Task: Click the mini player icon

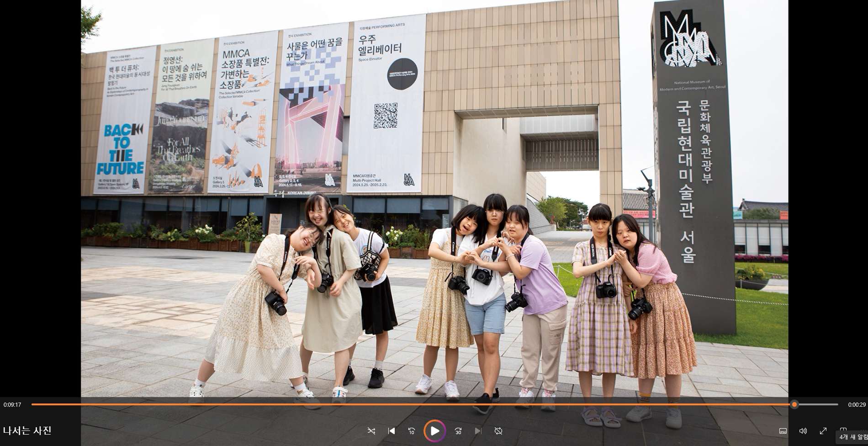Action: pyautogui.click(x=843, y=430)
